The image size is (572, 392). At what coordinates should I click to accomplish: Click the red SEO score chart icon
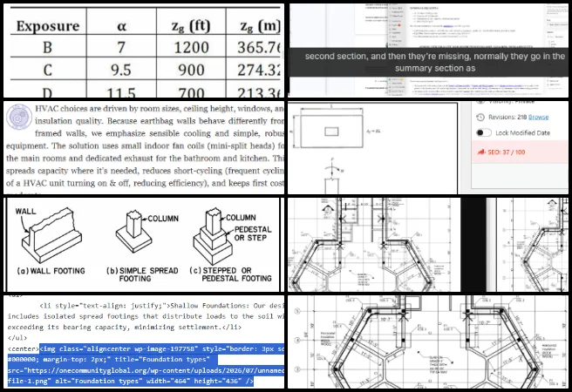481,152
